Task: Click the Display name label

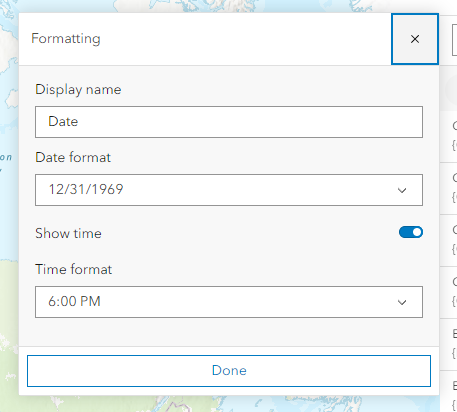Action: click(x=78, y=90)
